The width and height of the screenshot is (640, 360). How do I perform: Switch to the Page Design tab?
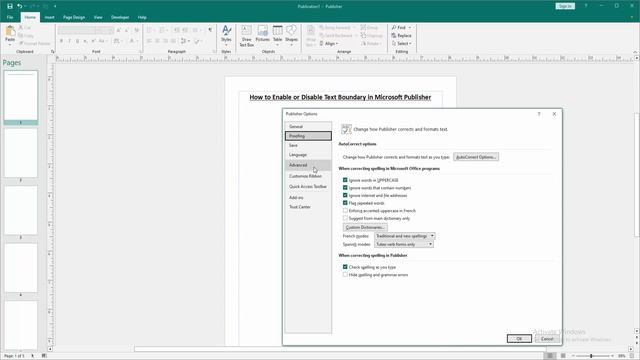pyautogui.click(x=74, y=17)
